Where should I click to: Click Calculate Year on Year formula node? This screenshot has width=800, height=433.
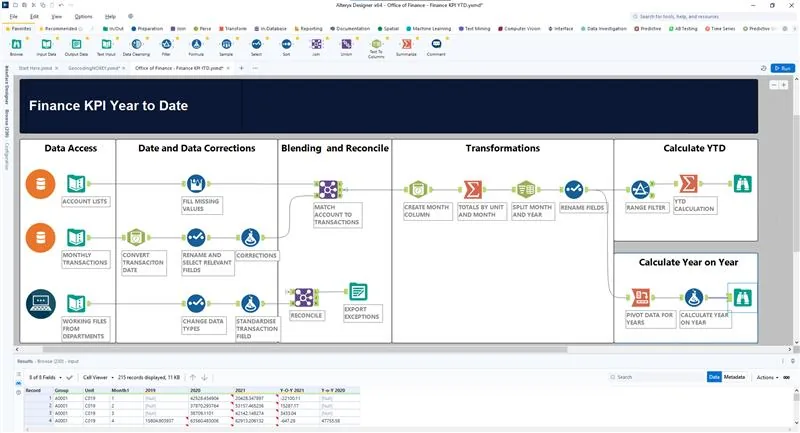click(693, 297)
